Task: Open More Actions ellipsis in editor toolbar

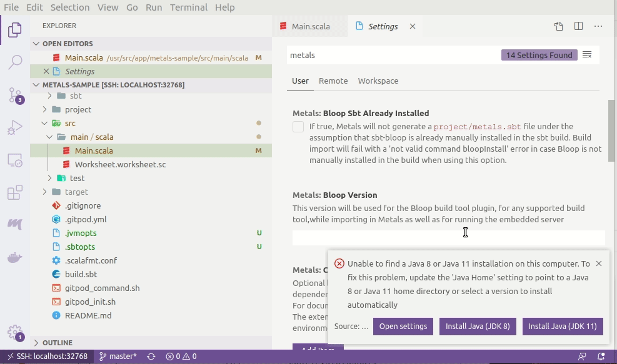Action: tap(598, 26)
